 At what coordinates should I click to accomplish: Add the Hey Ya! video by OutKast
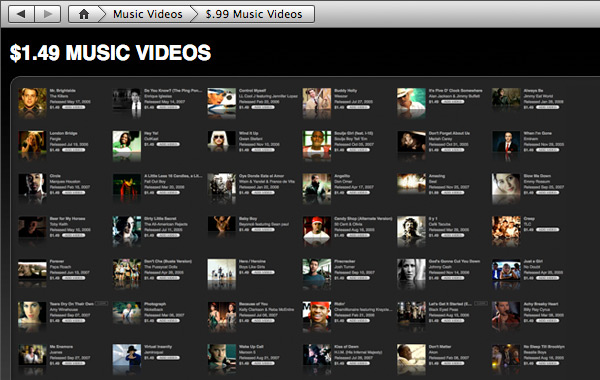click(x=168, y=145)
